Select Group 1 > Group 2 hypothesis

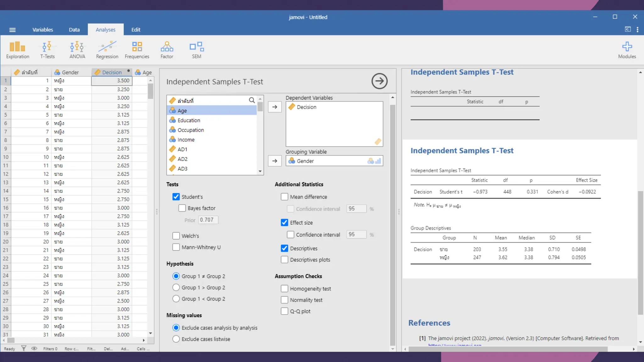[176, 288]
